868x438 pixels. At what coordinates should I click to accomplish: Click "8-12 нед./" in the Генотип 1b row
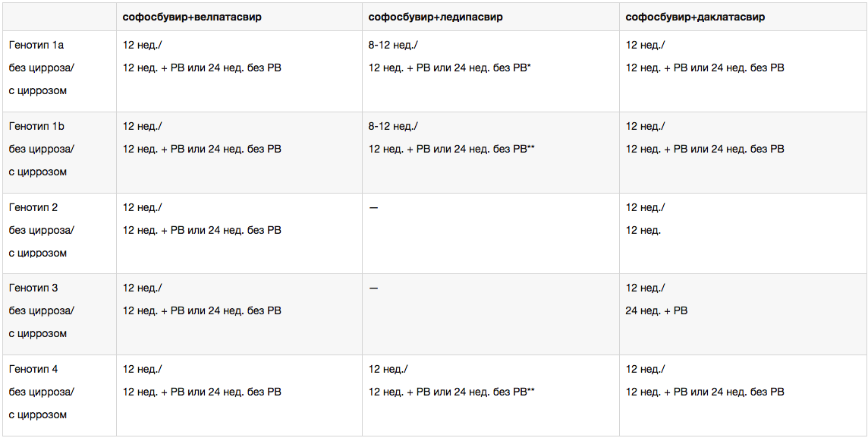pos(393,126)
